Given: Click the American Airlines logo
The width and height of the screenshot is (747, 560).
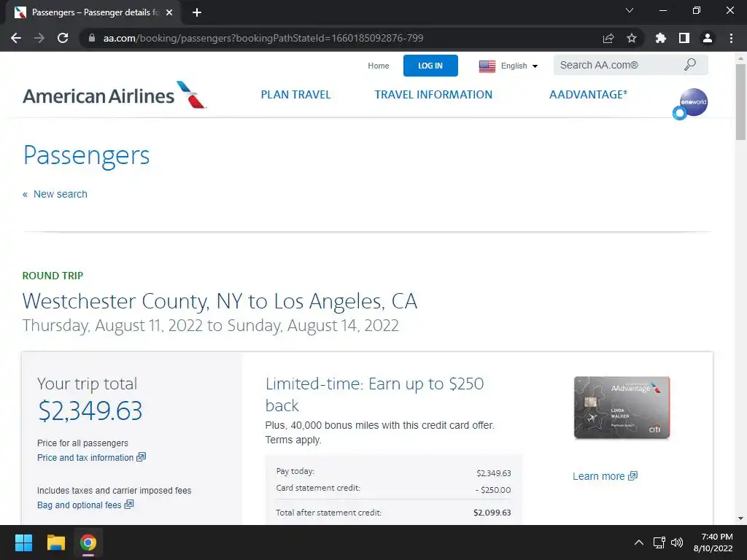Looking at the screenshot, I should 115,96.
